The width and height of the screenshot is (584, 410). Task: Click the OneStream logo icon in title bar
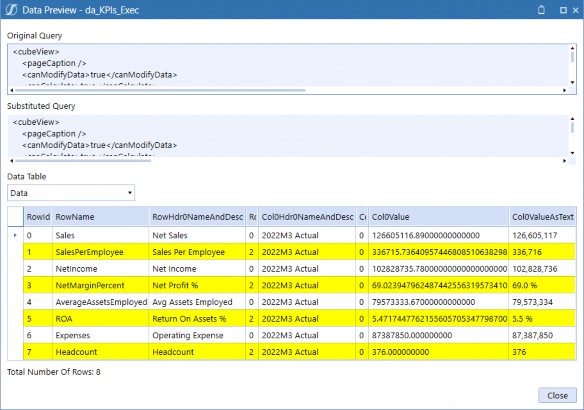pos(11,10)
